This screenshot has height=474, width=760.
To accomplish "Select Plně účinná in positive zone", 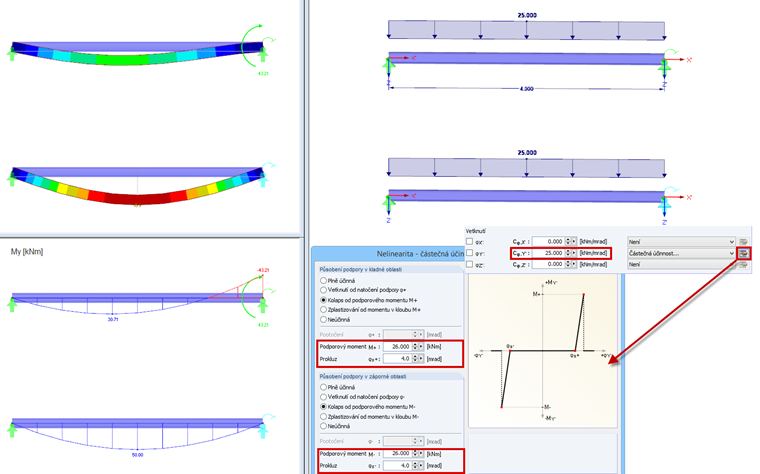I will coord(323,281).
